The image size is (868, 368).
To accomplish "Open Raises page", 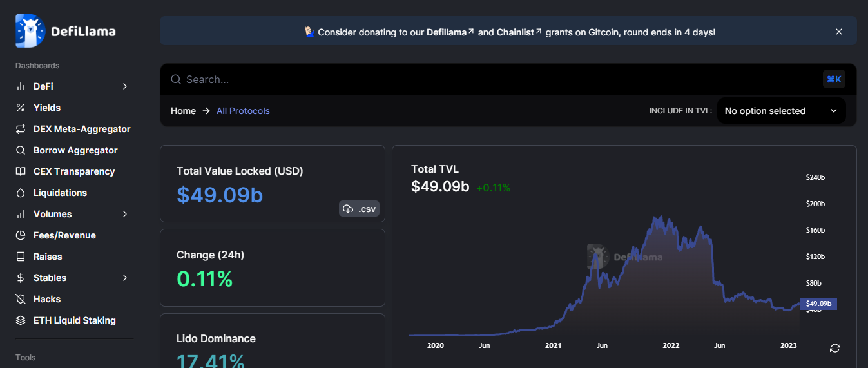I will click(x=48, y=257).
